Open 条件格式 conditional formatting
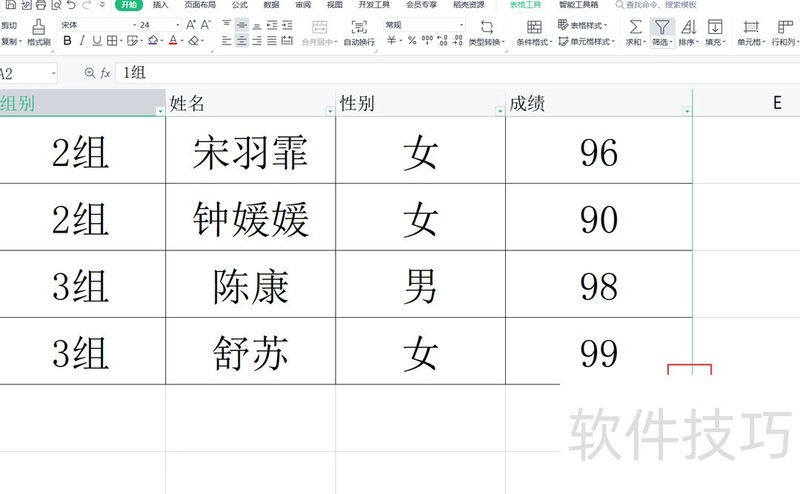 (x=534, y=33)
